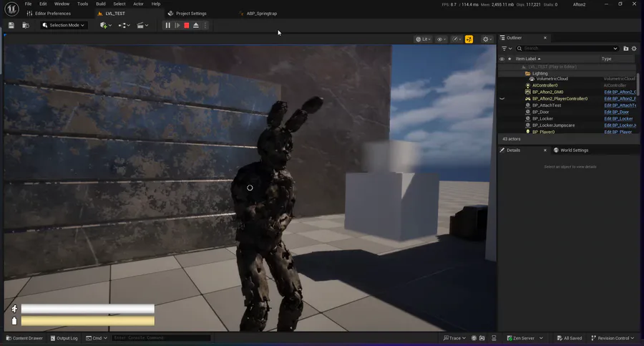Open the Tools menu

click(82, 4)
